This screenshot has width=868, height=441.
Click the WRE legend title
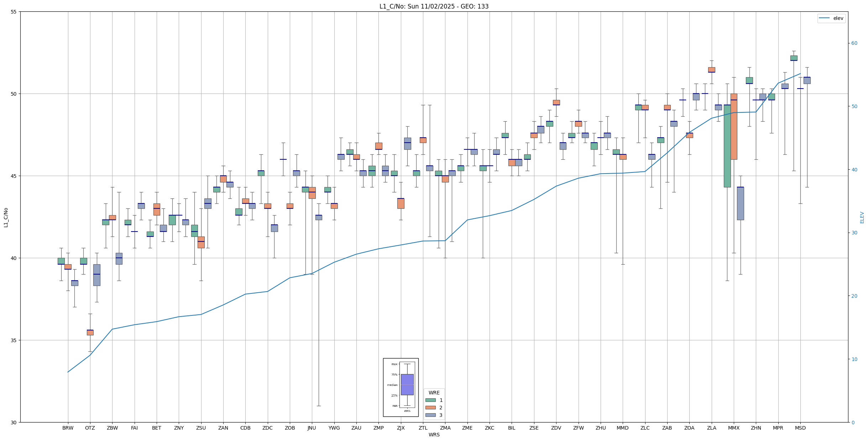tap(434, 393)
